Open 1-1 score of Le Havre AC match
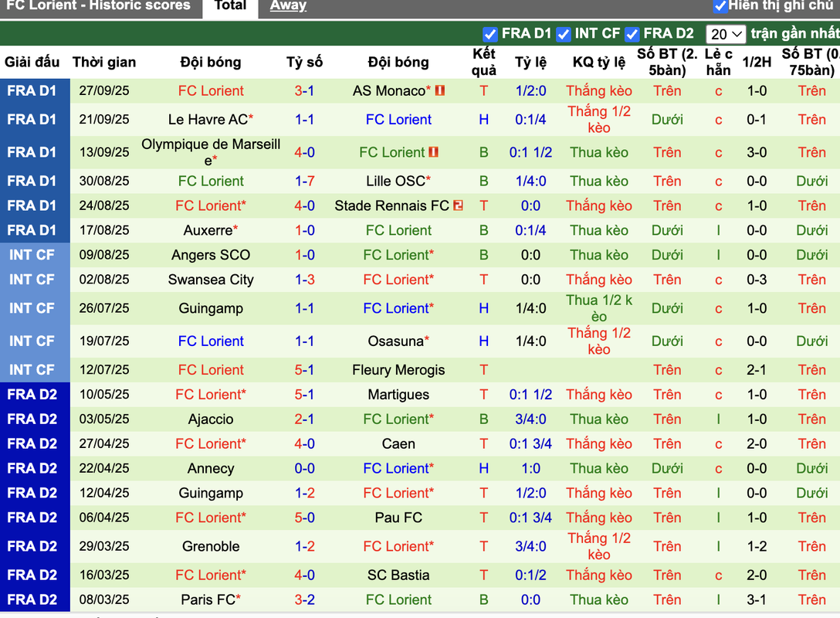Image resolution: width=840 pixels, height=618 pixels. pos(304,119)
